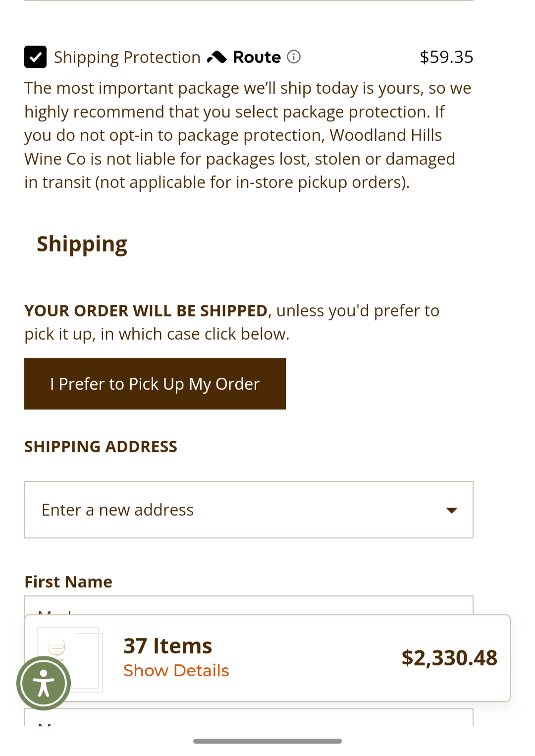
Task: Uncheck the Shipping Protection checkbox
Action: [x=36, y=57]
